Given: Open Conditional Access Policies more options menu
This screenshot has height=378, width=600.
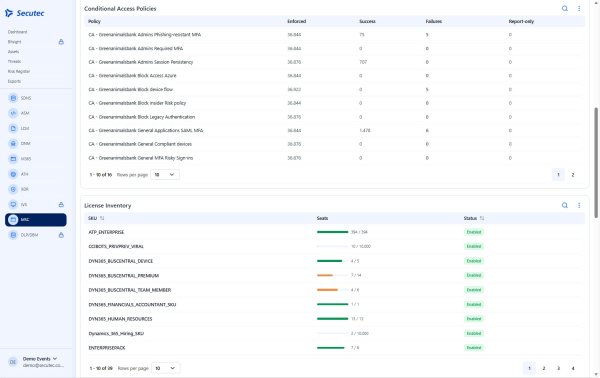Looking at the screenshot, I should [x=579, y=8].
